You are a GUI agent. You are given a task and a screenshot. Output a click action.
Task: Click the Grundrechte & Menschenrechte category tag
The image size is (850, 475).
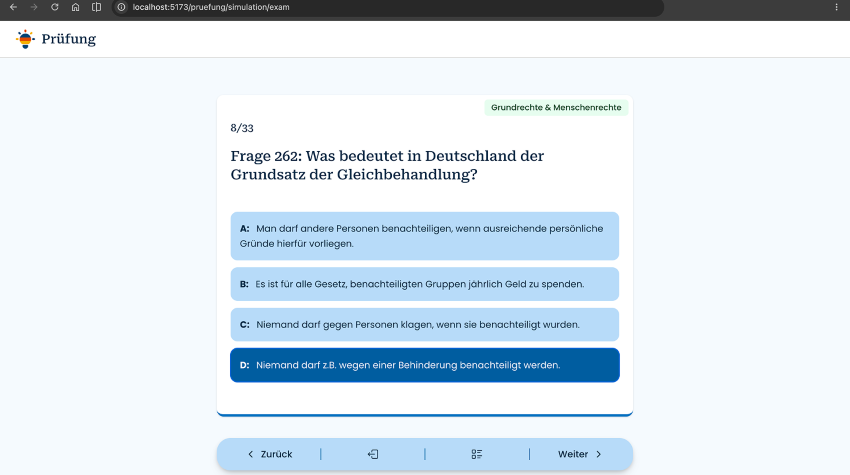(x=556, y=107)
